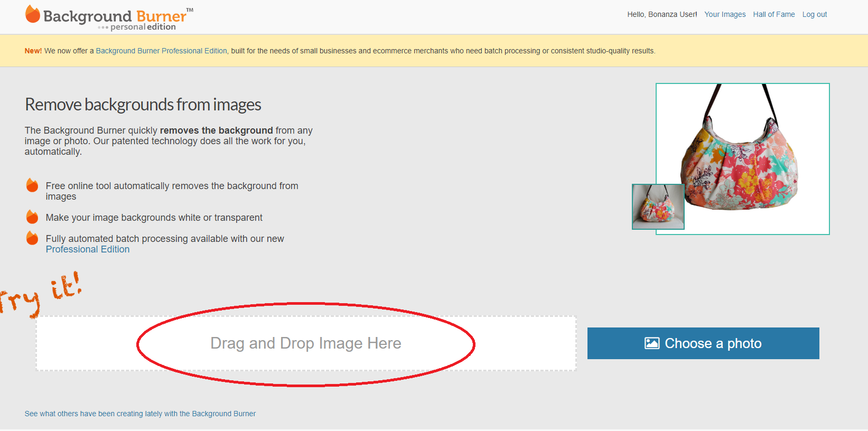The image size is (868, 431).
Task: Click flame bullet beside 'Make your image backgrounds'
Action: click(32, 217)
